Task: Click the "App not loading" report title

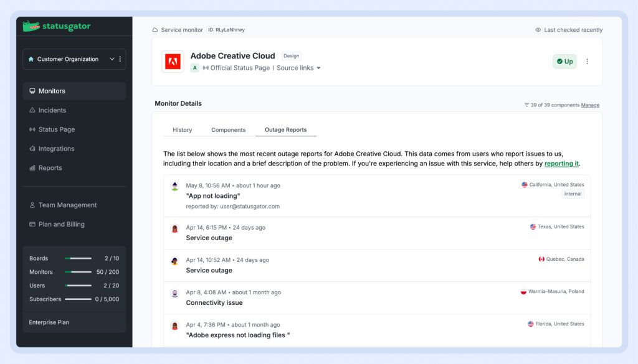Action: point(213,196)
